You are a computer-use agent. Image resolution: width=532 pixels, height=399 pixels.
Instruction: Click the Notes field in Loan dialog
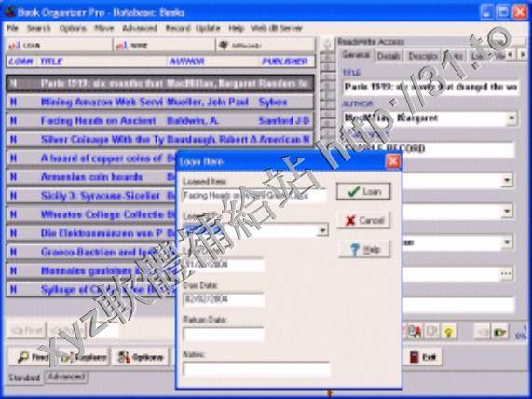click(256, 369)
